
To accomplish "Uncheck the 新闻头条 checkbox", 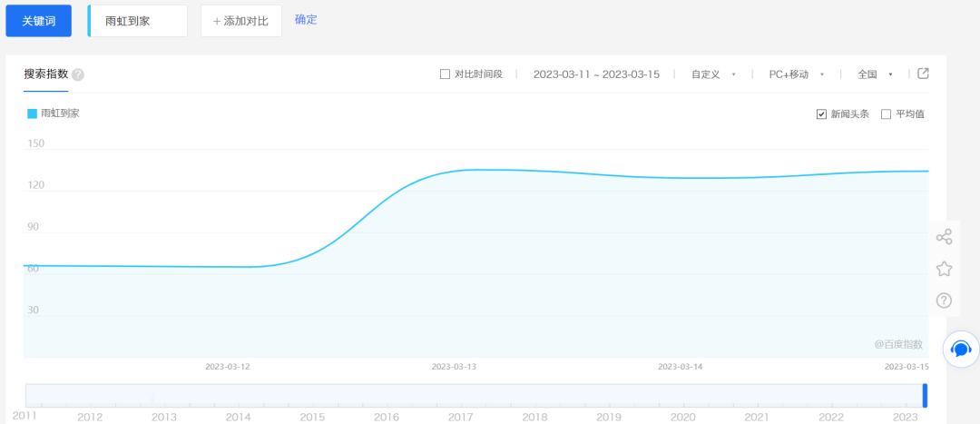I will 822,113.
